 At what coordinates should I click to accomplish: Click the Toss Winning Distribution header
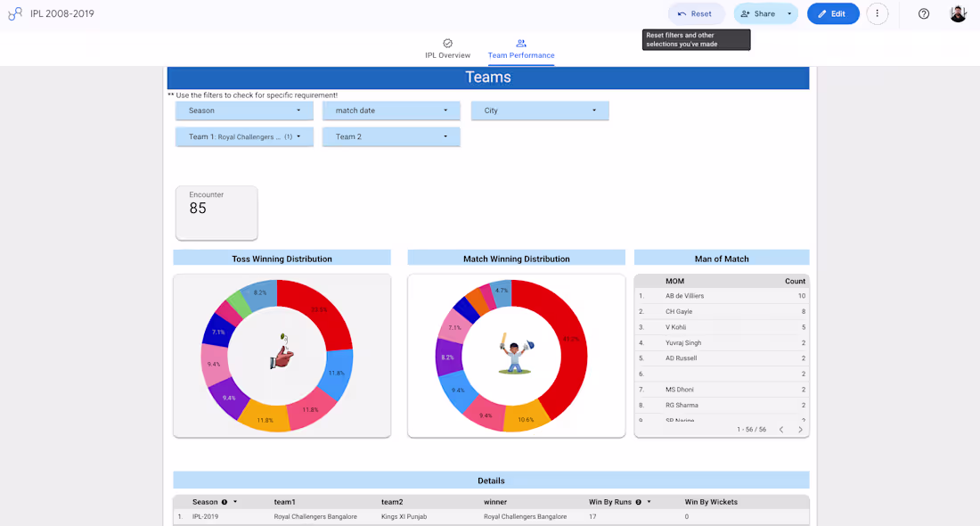point(282,259)
